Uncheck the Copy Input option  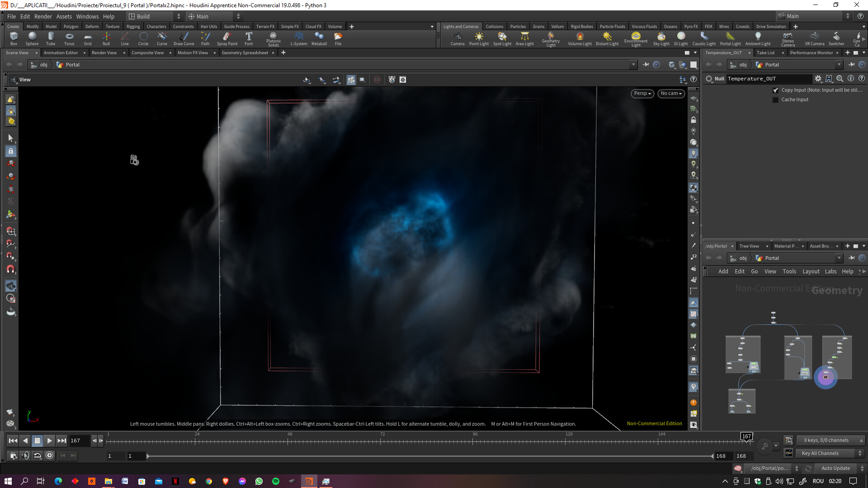(x=777, y=90)
